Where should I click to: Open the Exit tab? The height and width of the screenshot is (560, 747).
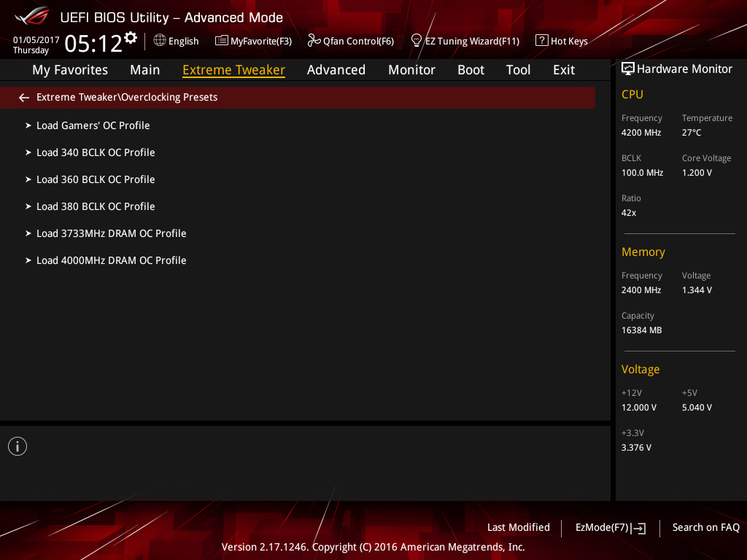pyautogui.click(x=564, y=70)
